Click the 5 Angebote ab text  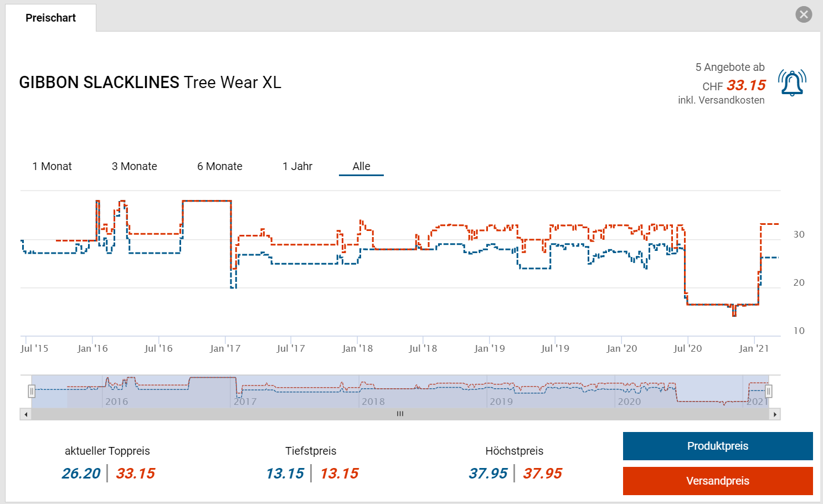point(729,68)
